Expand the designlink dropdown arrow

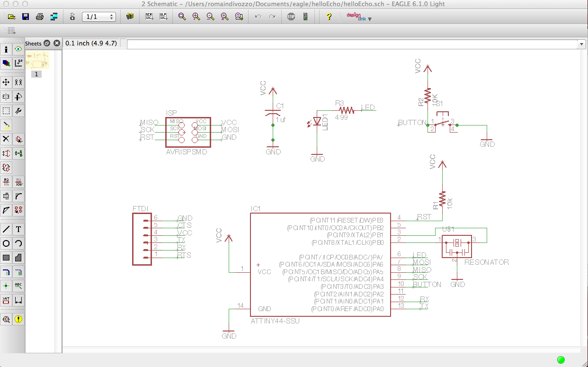370,18
